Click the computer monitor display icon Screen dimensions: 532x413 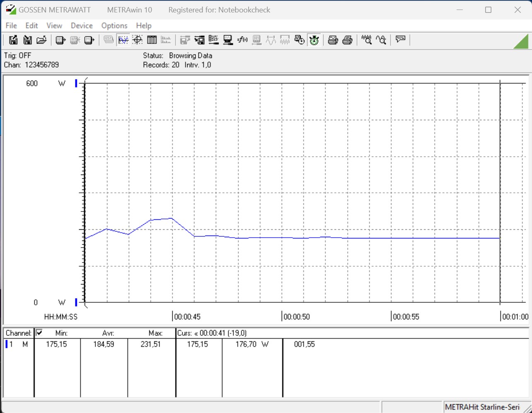tap(228, 40)
